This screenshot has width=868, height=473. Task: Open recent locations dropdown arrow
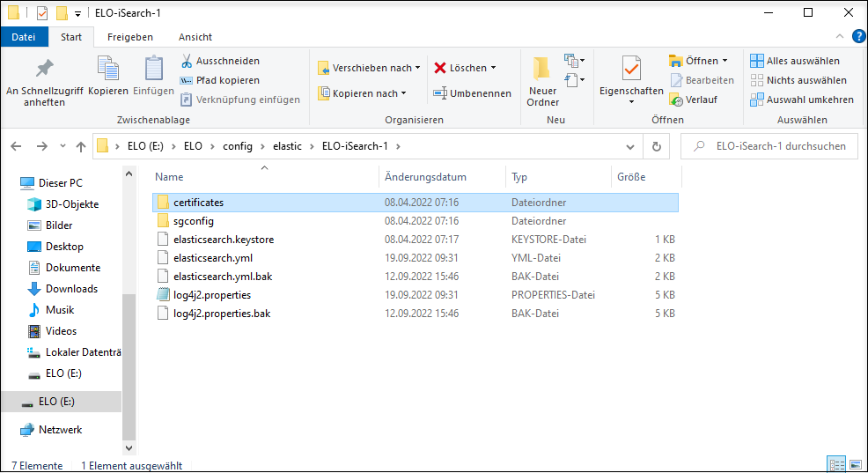(63, 146)
